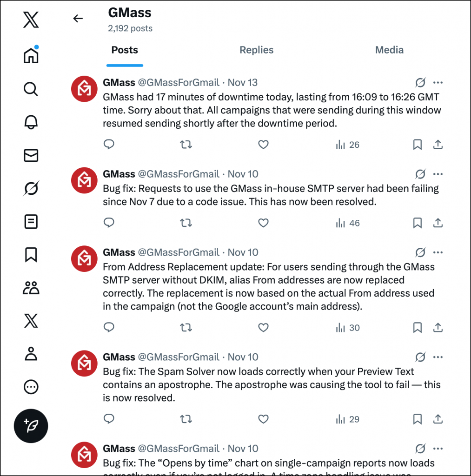Viewport: 471px width, 476px height.
Task: Bookmark the Nov 13 downtime post
Action: 417,145
